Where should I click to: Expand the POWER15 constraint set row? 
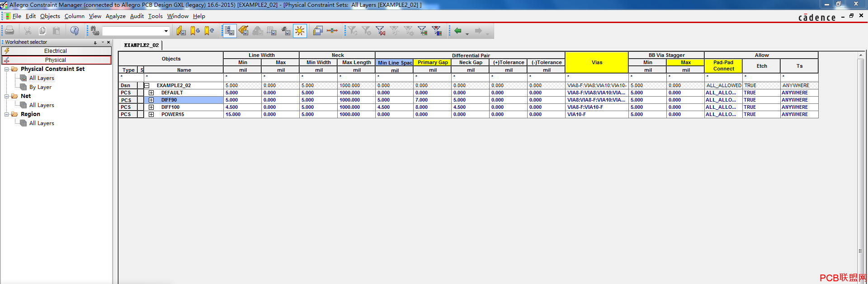(x=151, y=114)
